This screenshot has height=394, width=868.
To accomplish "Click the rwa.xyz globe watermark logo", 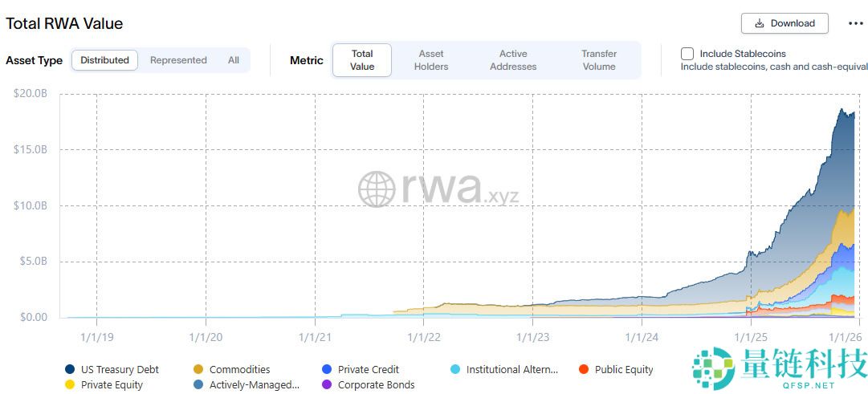I will [377, 189].
